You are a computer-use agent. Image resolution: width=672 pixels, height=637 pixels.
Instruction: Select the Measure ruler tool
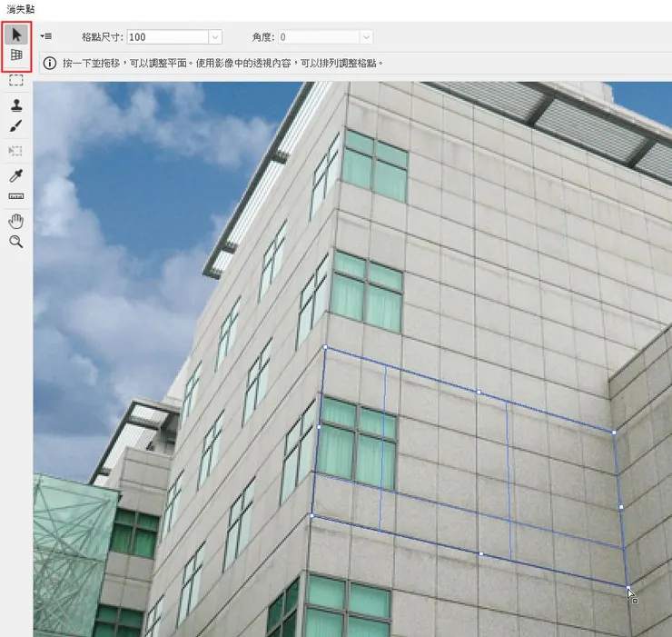pos(16,196)
